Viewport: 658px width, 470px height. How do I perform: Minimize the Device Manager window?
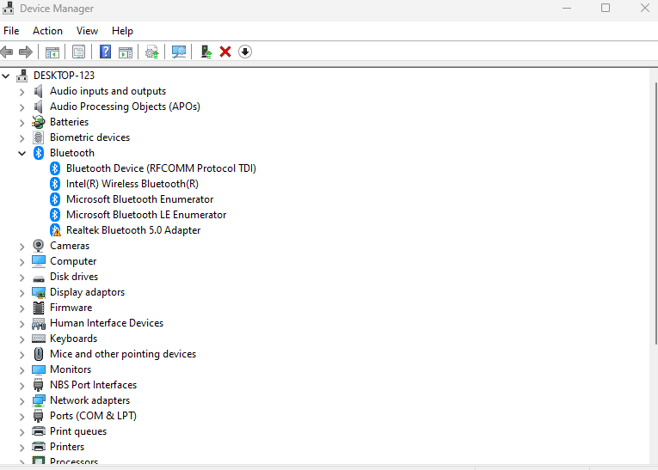[567, 8]
